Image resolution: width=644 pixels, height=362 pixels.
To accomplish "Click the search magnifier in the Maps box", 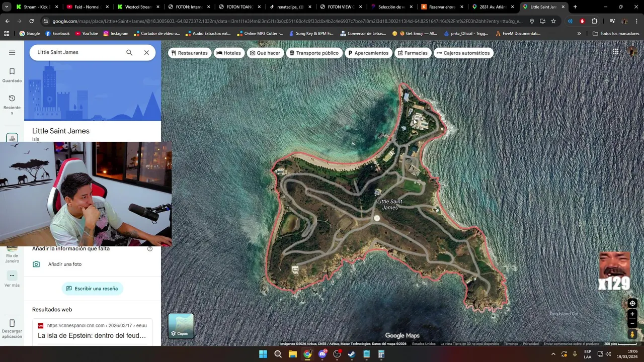I will 129,52.
